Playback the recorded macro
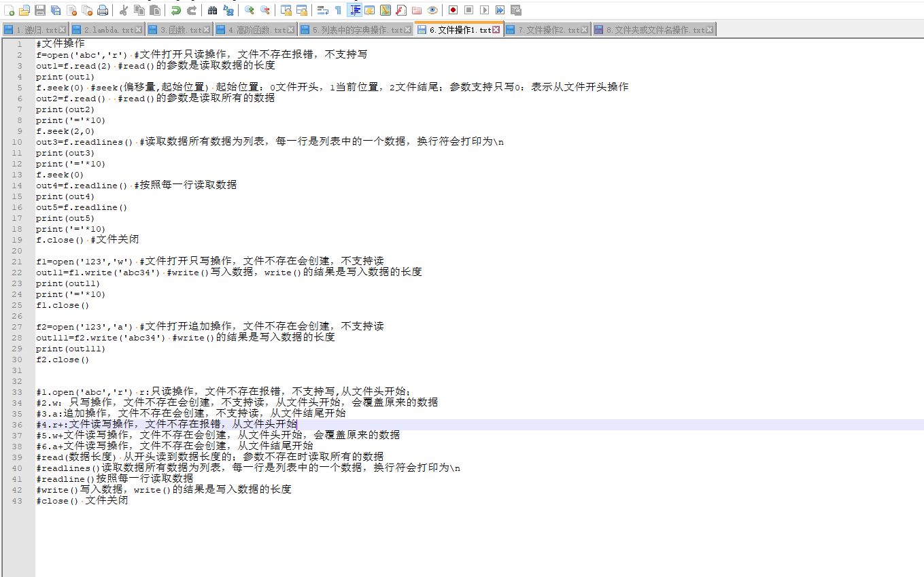The width and height of the screenshot is (924, 577). (x=485, y=10)
